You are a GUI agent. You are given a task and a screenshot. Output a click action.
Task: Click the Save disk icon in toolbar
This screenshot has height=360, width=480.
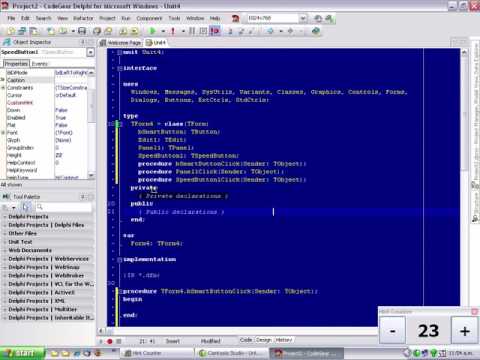coord(82,31)
